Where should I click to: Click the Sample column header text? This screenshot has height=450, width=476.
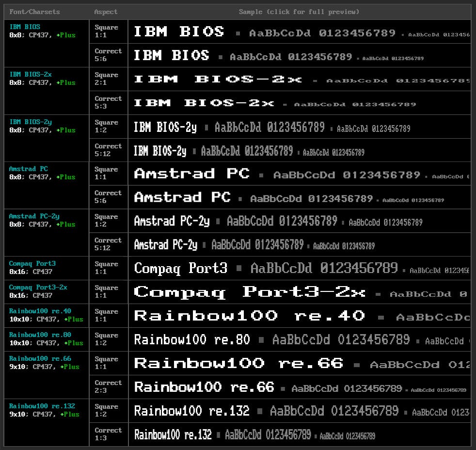point(299,12)
